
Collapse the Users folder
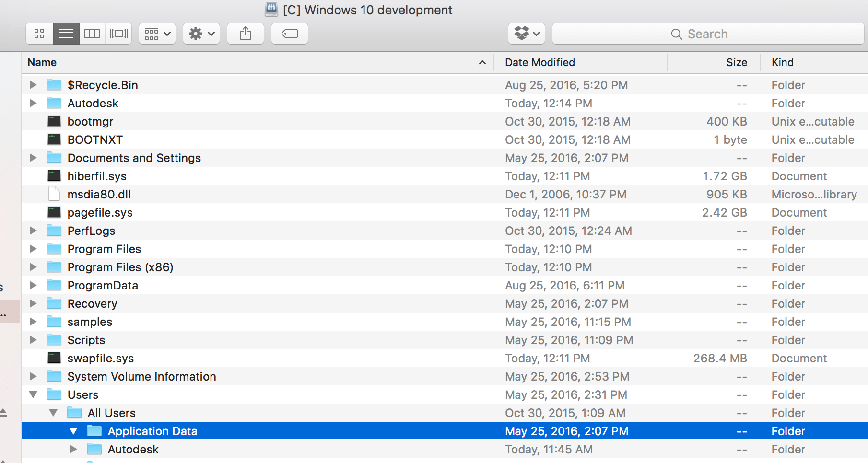pos(33,394)
